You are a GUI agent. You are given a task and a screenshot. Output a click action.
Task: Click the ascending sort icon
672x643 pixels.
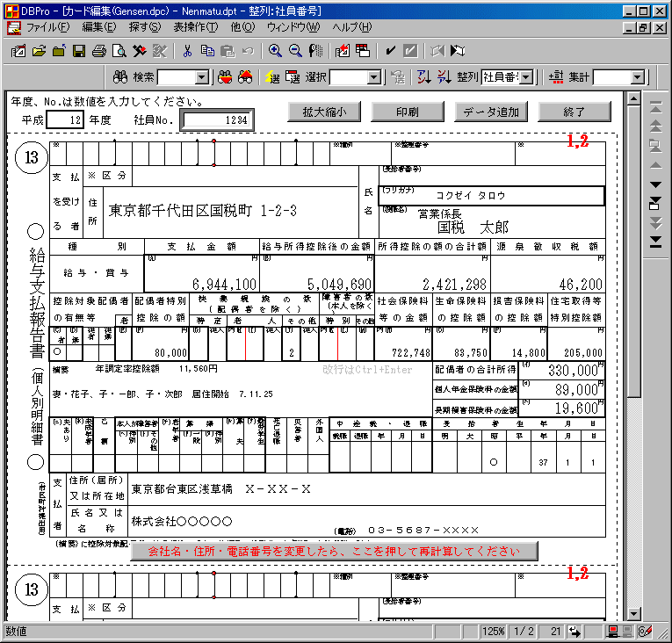coord(423,77)
